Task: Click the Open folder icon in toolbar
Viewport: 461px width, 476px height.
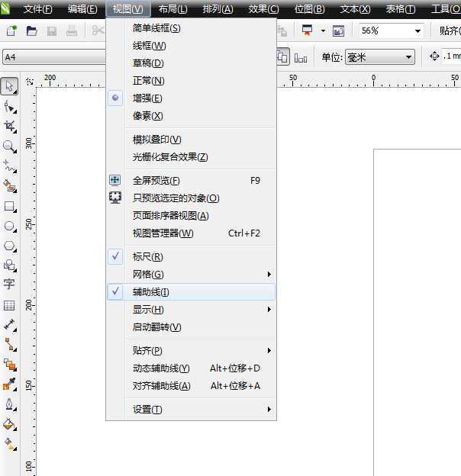Action: (32, 31)
